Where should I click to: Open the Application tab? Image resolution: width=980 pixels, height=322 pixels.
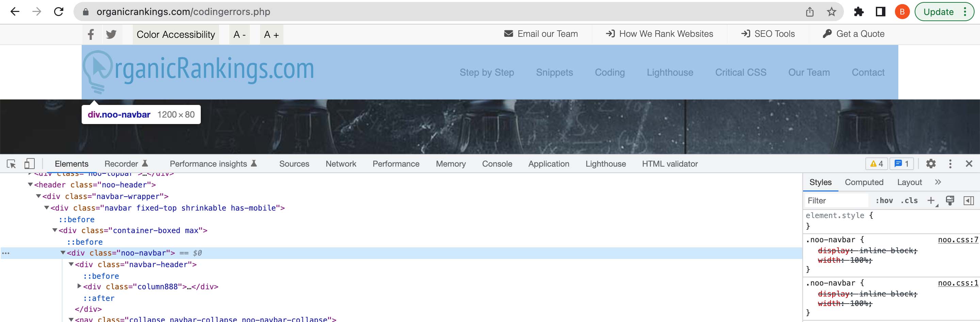[x=549, y=164]
